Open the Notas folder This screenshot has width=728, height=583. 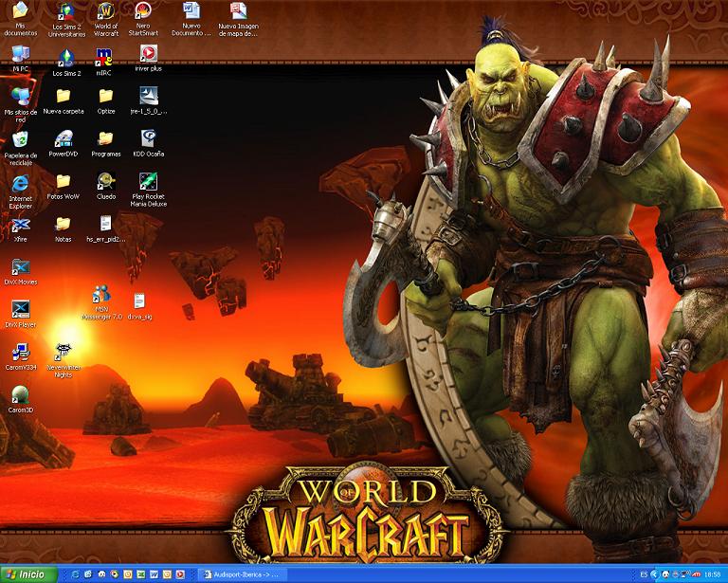click(64, 229)
